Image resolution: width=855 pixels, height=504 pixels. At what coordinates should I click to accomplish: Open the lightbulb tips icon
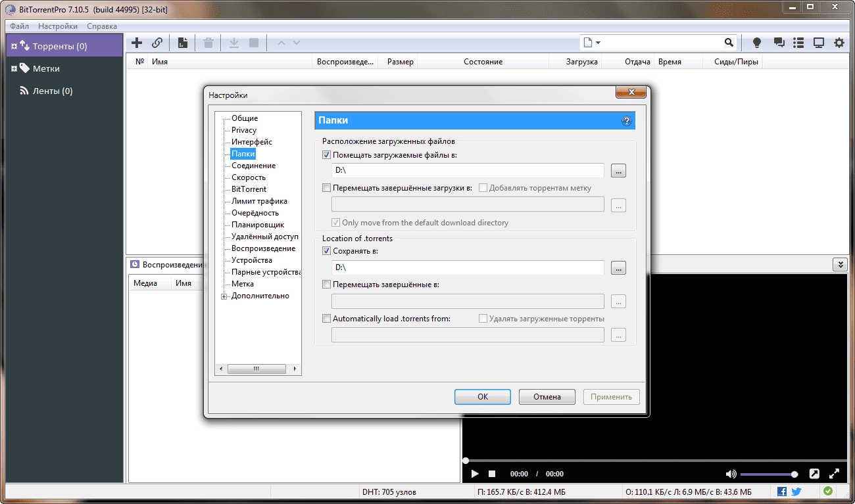pos(757,43)
